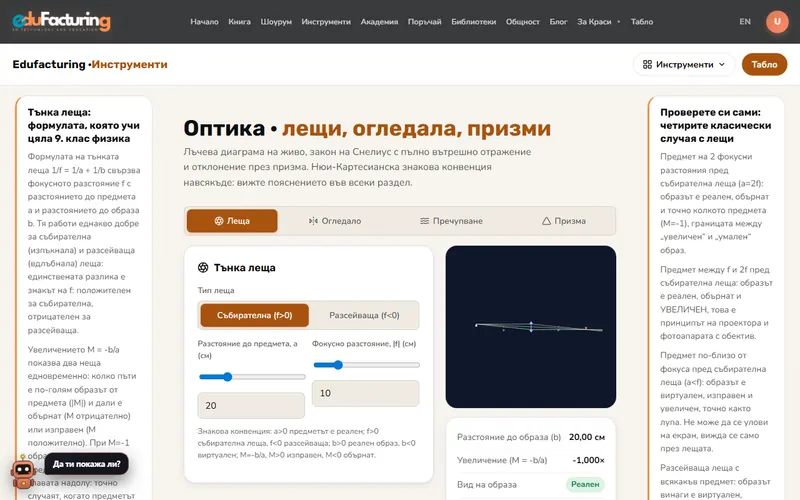Click the 20,00 см image distance value

pos(587,437)
